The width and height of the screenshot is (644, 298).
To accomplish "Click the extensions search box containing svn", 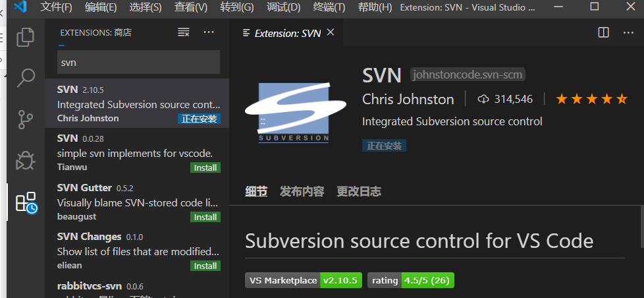I will click(138, 63).
